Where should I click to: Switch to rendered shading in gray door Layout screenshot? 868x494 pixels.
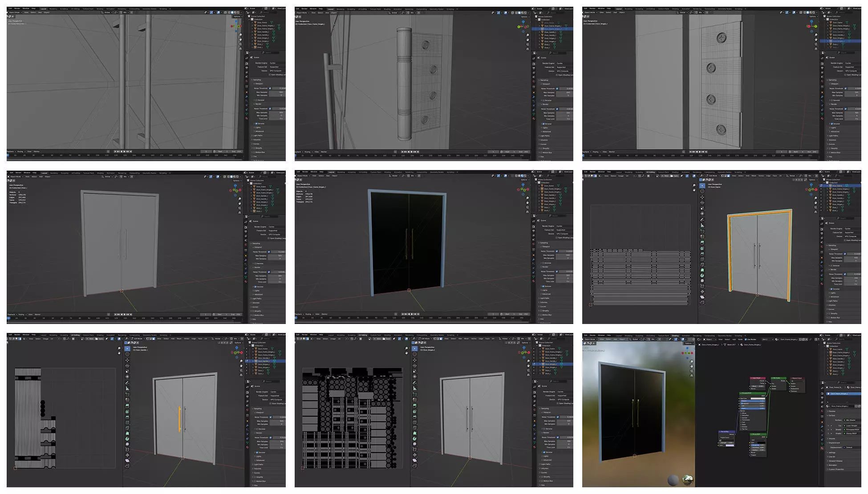[x=237, y=177]
